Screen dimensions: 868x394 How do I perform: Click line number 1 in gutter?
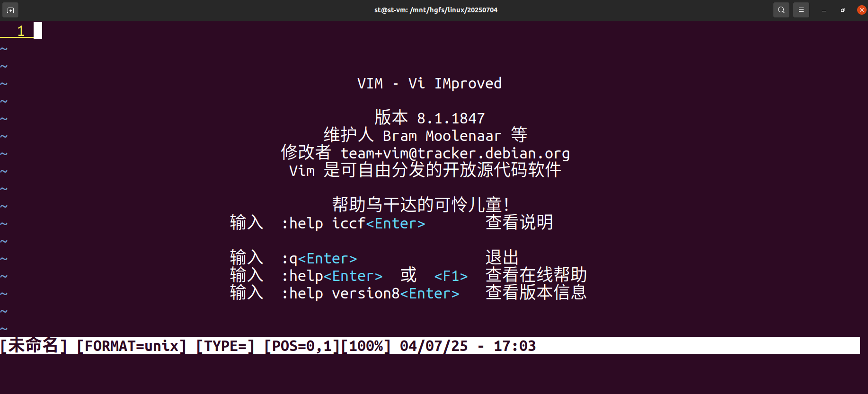tap(21, 31)
